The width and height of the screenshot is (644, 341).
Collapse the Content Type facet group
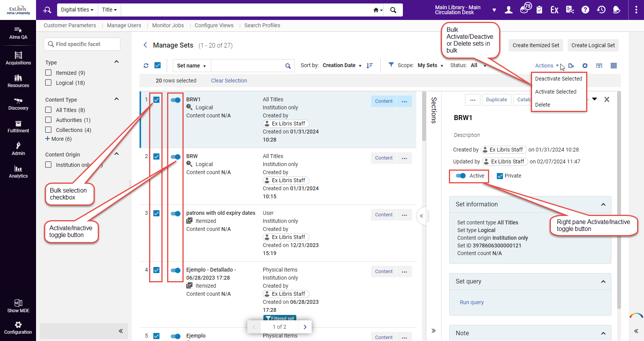click(x=117, y=99)
